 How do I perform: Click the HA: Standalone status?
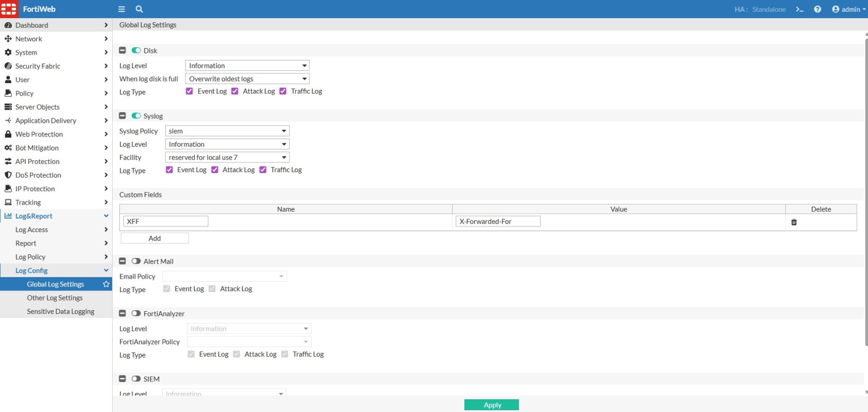coord(760,9)
